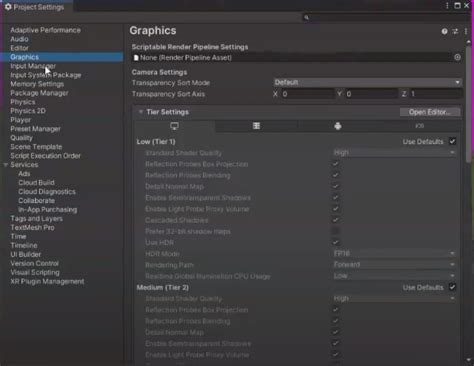Open the Graphics help documentation icon
Viewport: 474px width, 366px height.
(x=444, y=31)
